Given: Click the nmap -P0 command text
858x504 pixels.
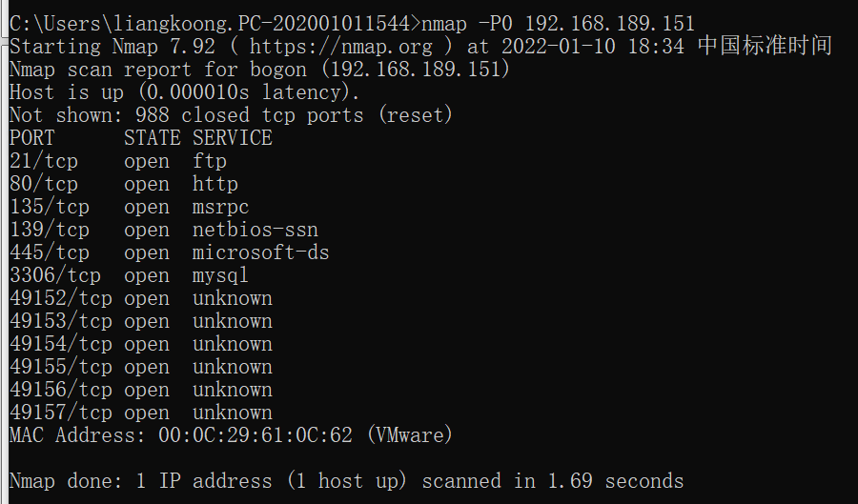Looking at the screenshot, I should point(558,24).
